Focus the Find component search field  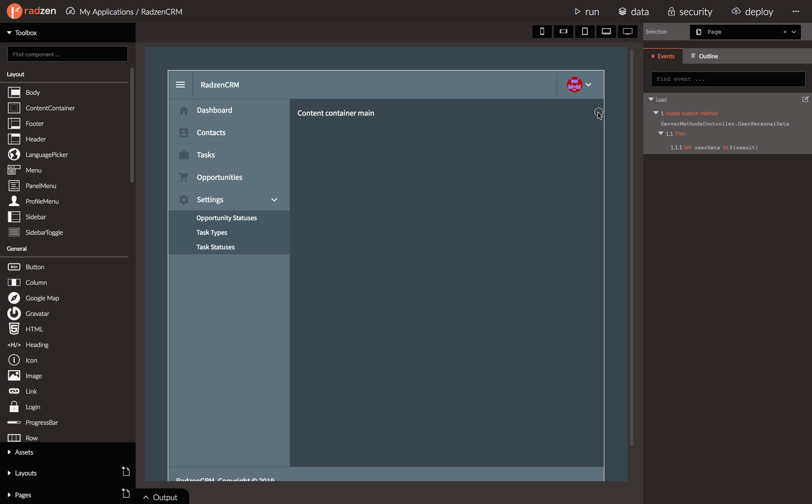click(68, 54)
